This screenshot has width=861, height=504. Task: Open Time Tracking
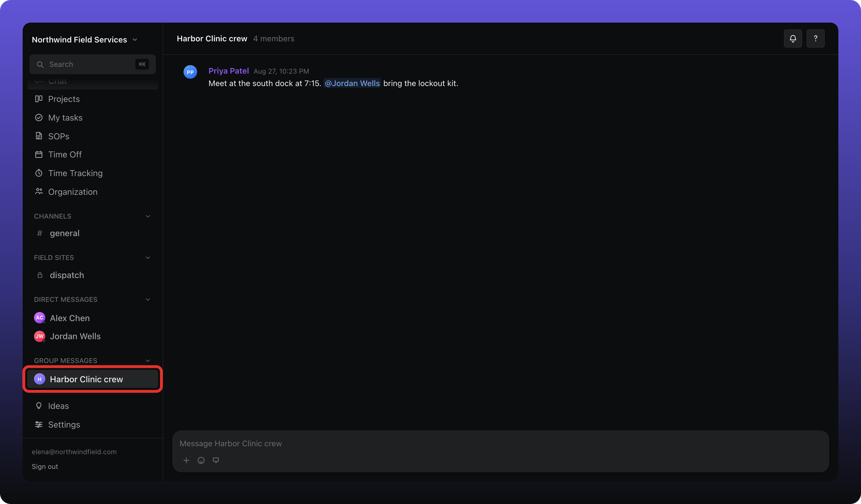(x=93, y=173)
